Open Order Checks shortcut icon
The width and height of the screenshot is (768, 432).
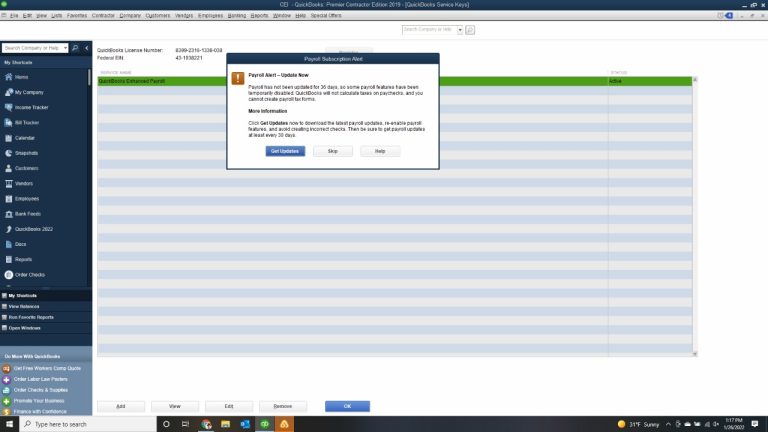[8, 274]
